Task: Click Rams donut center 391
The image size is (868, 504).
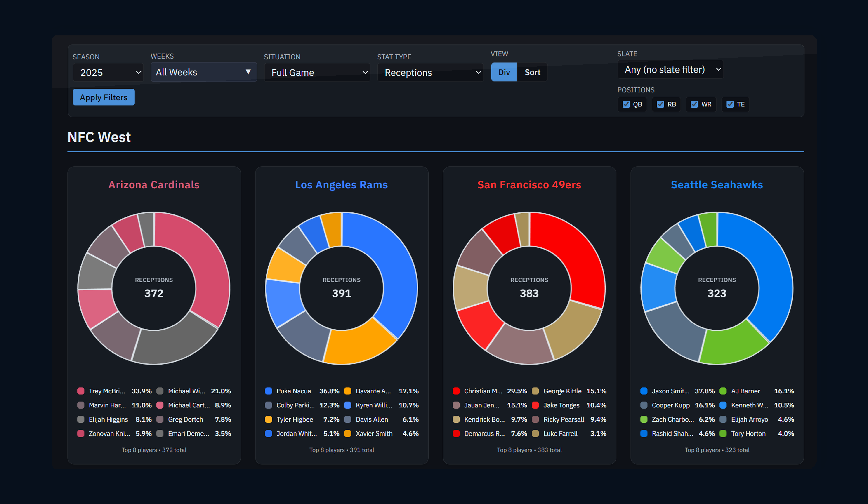Action: click(341, 293)
